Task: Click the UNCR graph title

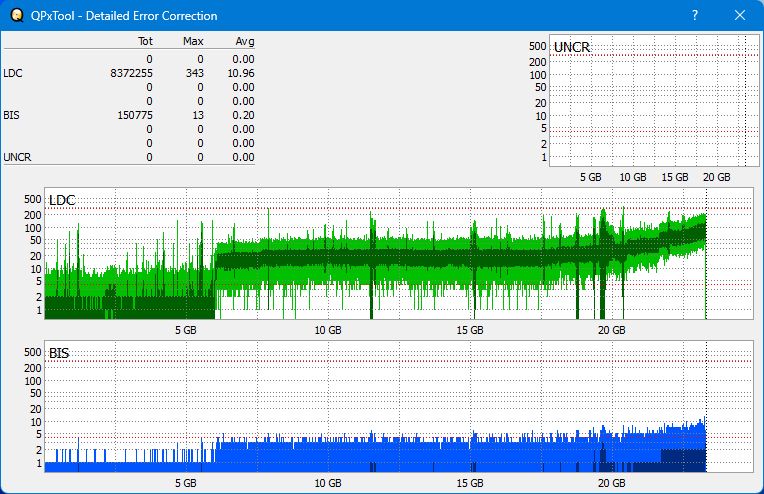Action: tap(572, 47)
